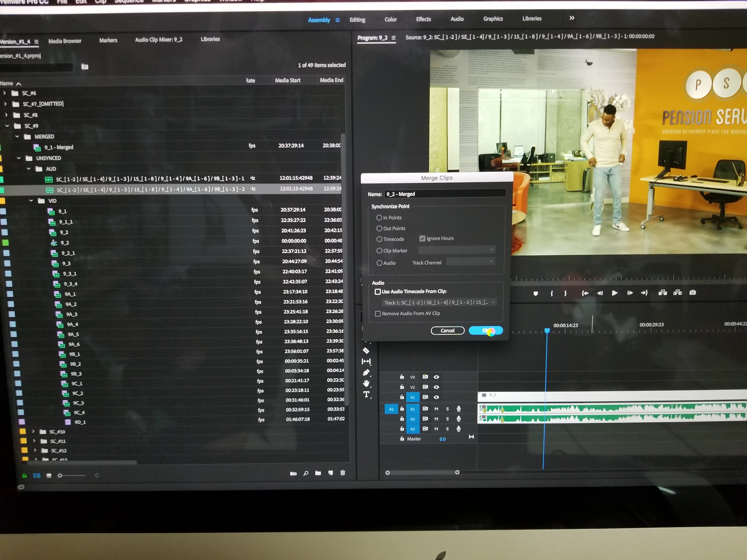Click the Find magnifier icon in Project panel

coord(306,473)
